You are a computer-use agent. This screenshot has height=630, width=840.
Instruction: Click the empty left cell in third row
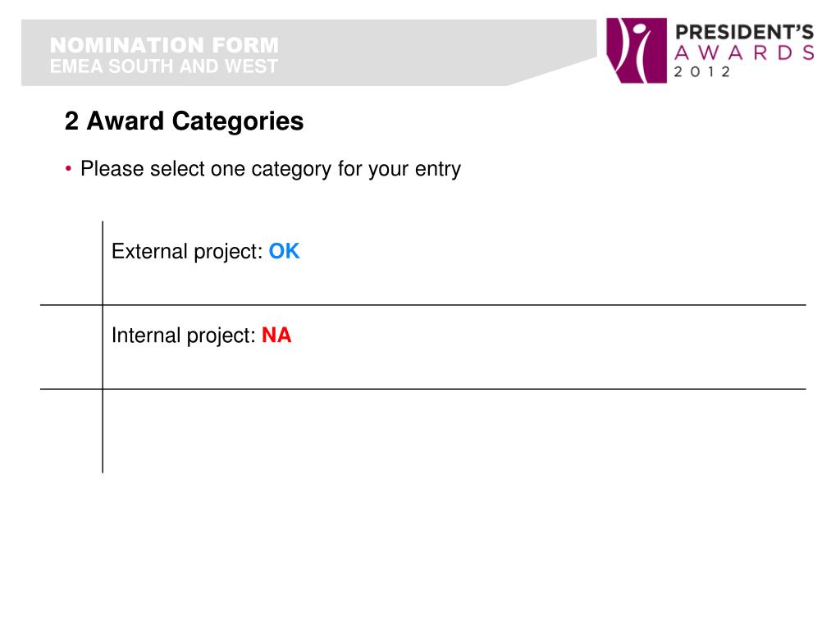pos(71,431)
